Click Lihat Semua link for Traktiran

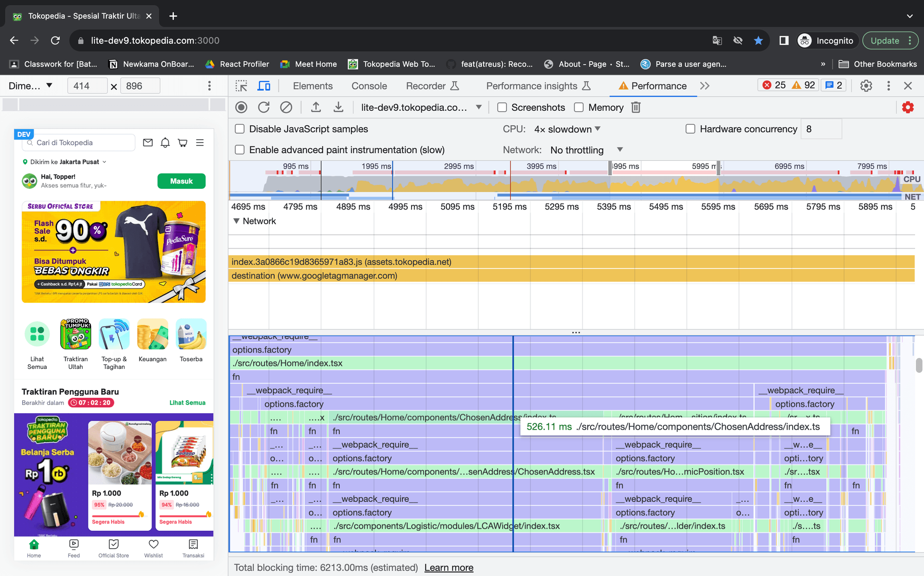pos(187,403)
